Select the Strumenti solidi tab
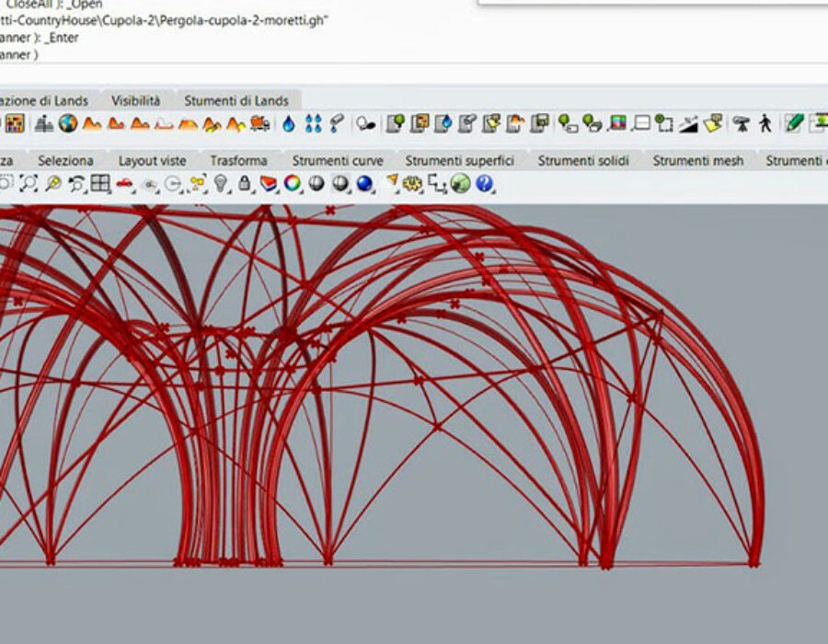The width and height of the screenshot is (828, 644). click(583, 160)
